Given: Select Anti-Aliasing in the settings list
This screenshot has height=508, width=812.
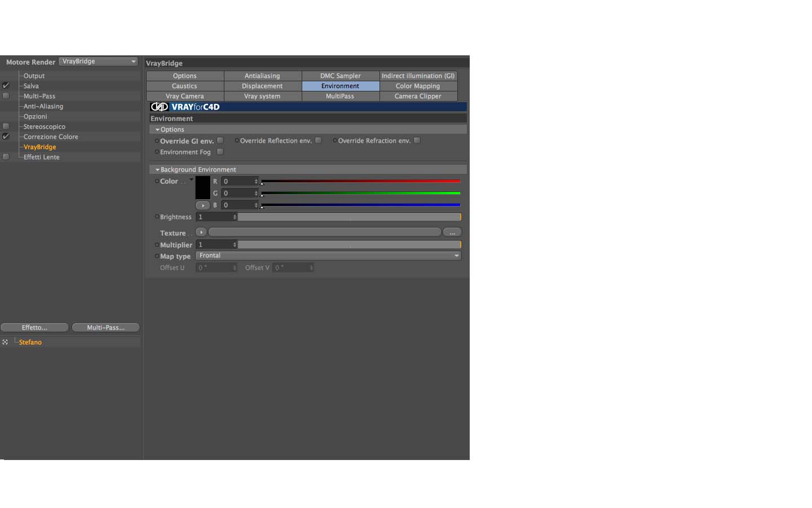Looking at the screenshot, I should 43,106.
